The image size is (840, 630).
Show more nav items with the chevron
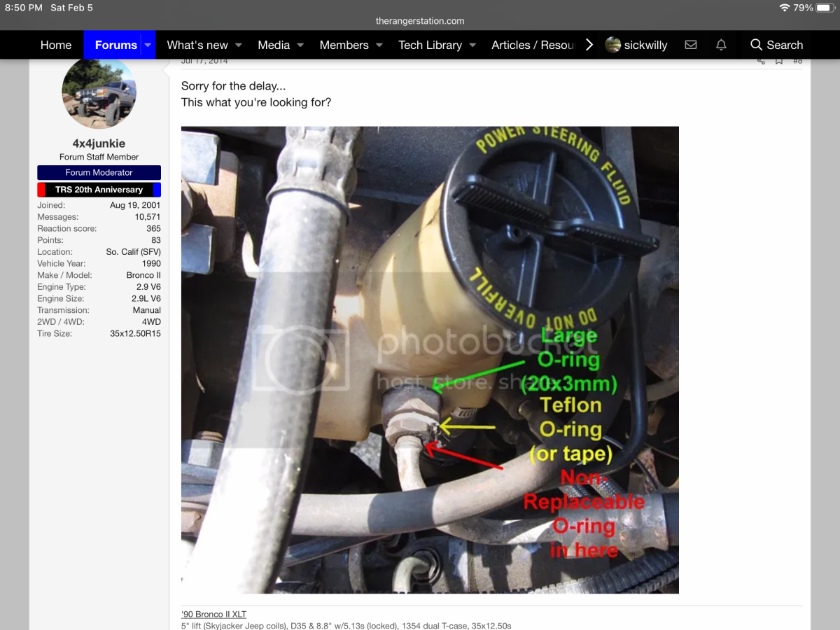coord(589,45)
